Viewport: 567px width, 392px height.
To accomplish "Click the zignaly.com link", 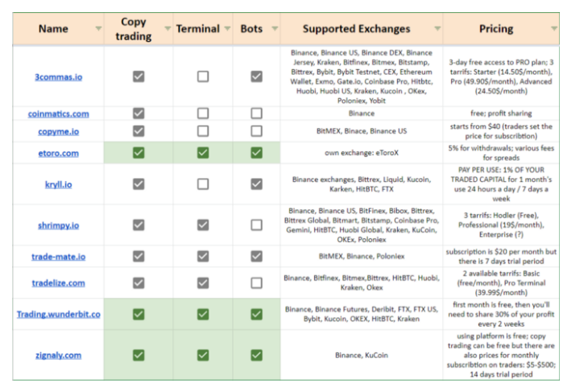I will (x=58, y=354).
